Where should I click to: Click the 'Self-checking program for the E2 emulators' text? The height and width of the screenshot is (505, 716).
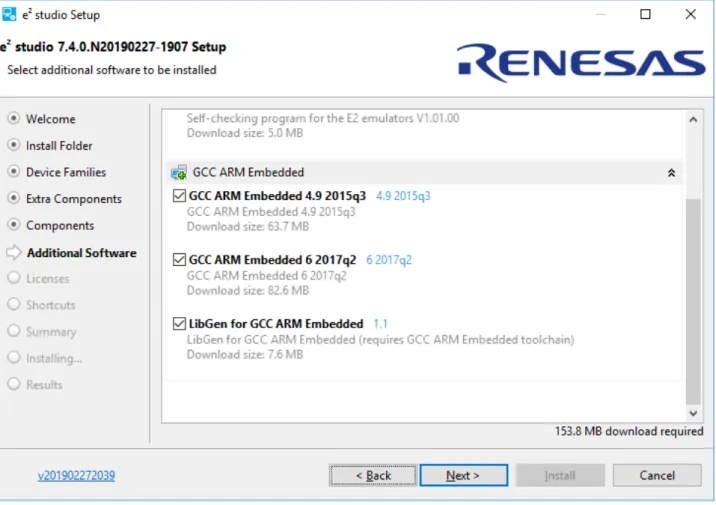[323, 118]
